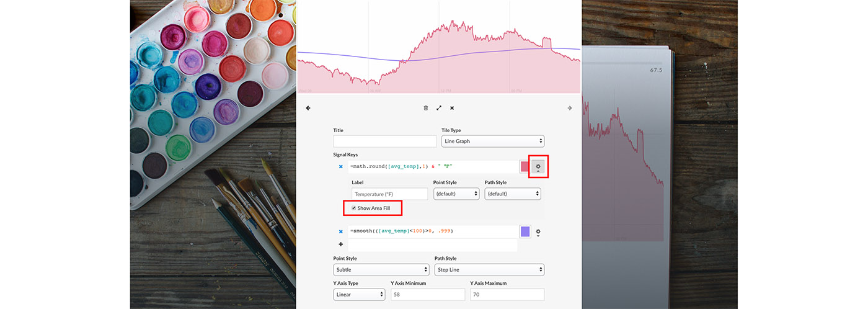Click the X icon beside expand icon
Image resolution: width=868 pixels, height=309 pixels.
(x=452, y=108)
